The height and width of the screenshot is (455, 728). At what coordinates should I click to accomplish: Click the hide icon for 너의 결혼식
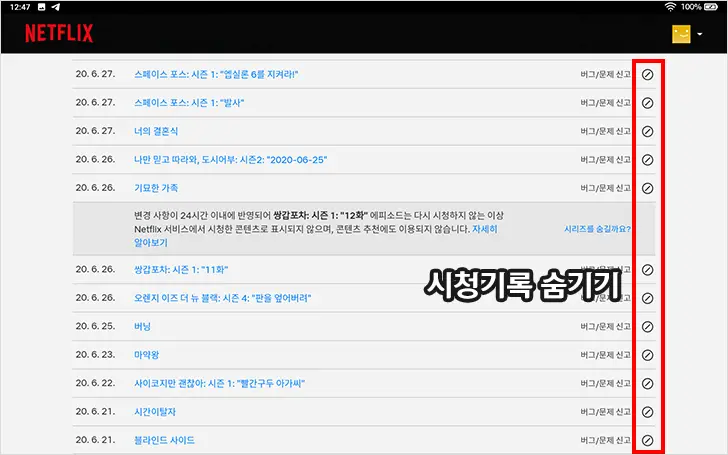[x=647, y=131]
